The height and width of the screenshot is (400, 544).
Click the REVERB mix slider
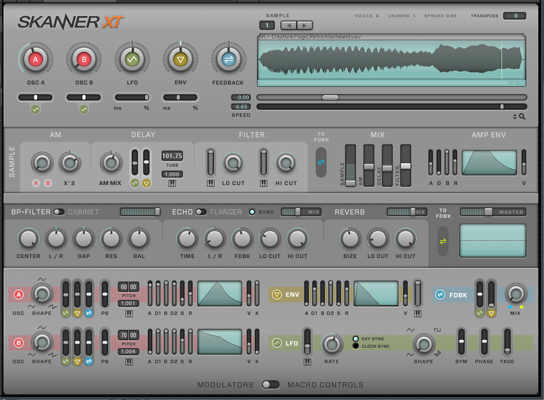(x=407, y=212)
